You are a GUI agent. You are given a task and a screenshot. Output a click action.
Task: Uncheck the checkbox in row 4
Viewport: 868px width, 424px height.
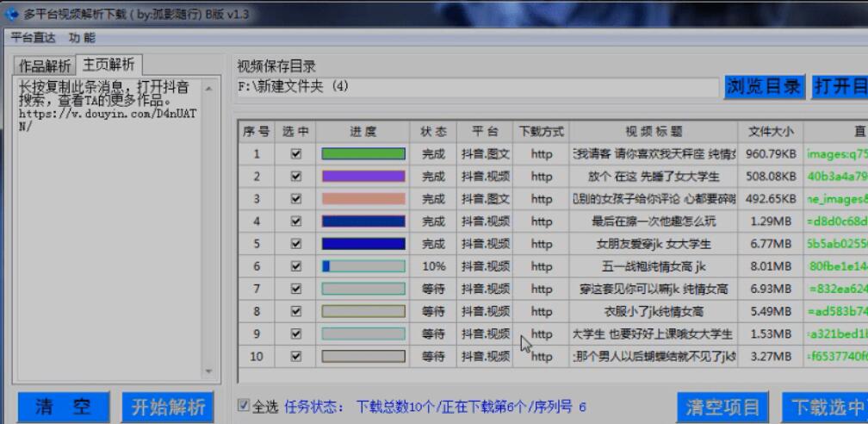(x=296, y=221)
